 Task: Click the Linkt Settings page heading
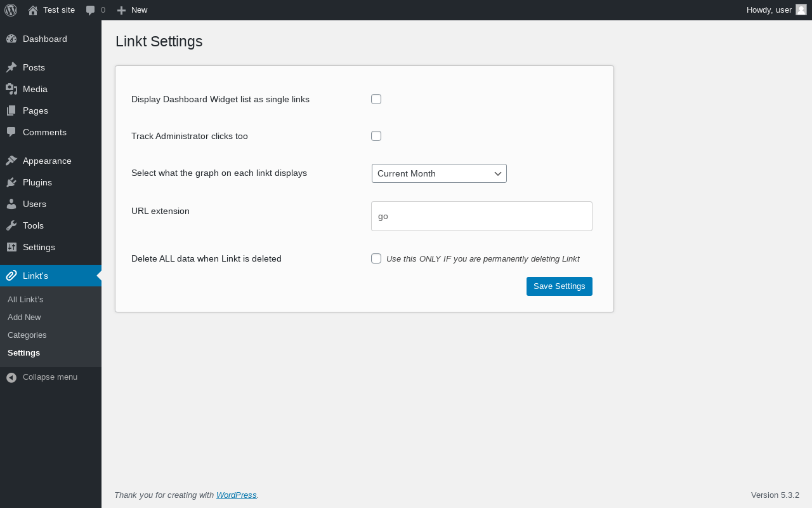tap(159, 41)
